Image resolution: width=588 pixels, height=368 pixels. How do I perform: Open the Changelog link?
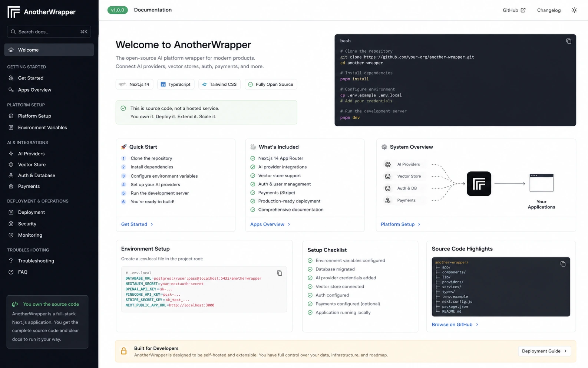549,10
